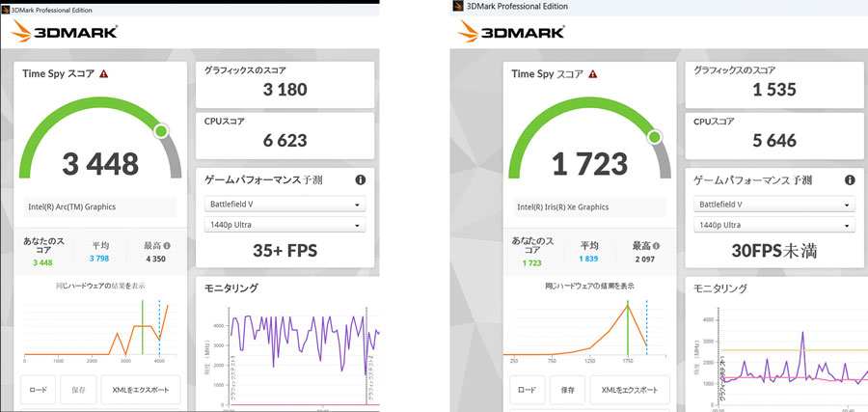Image resolution: width=868 pixels, height=412 pixels.
Task: Click モニタリング heading in left window
Action: click(231, 288)
